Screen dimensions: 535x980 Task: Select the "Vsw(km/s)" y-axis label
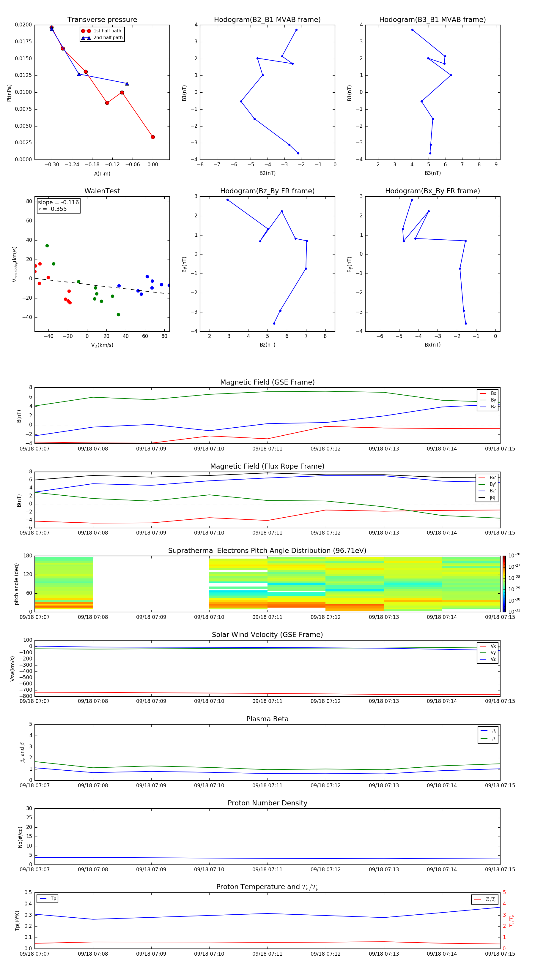pyautogui.click(x=12, y=668)
